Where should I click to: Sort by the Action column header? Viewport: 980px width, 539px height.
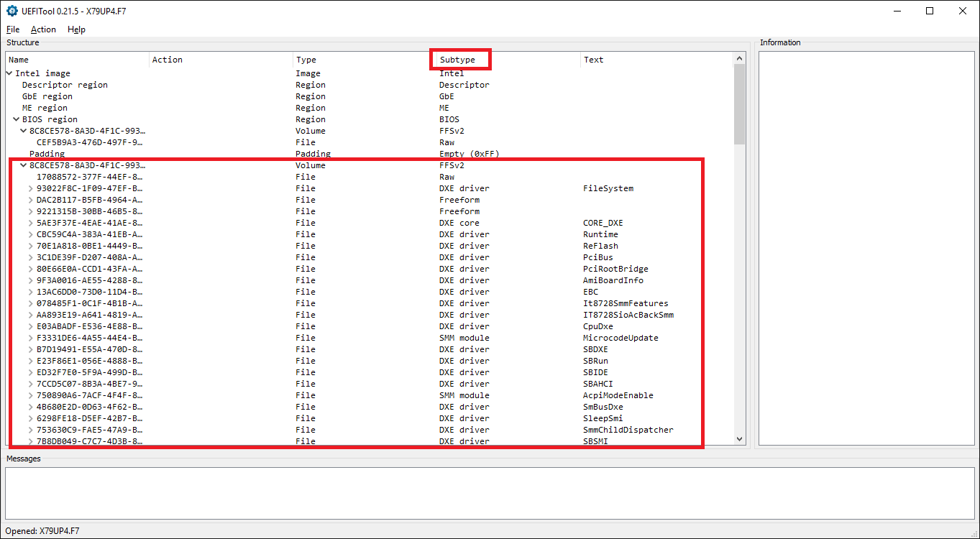[x=221, y=60]
